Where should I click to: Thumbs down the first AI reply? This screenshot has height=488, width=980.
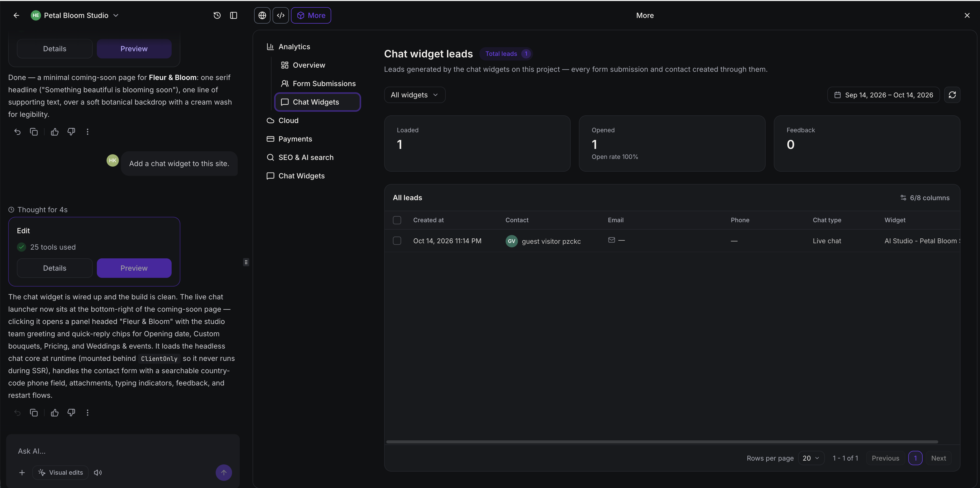[x=71, y=132]
